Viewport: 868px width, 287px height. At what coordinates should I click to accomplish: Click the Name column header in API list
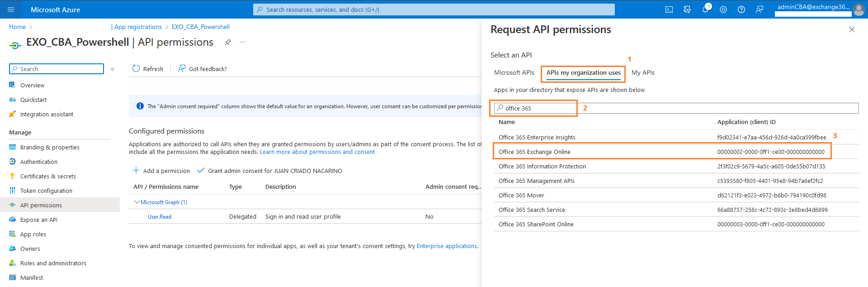507,122
